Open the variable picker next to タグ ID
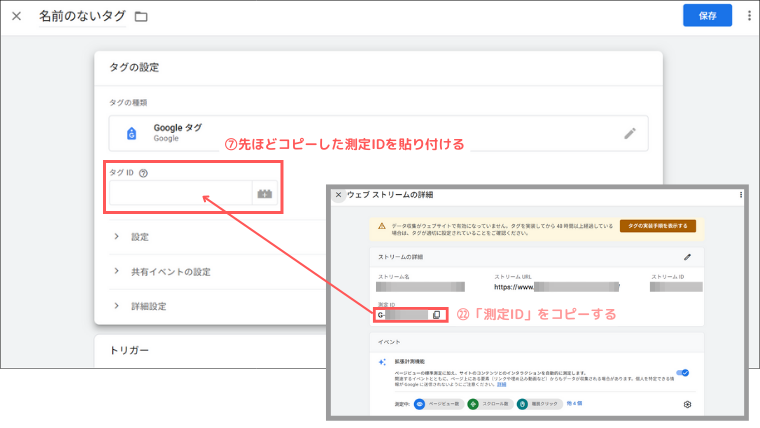This screenshot has width=760, height=428. (265, 193)
